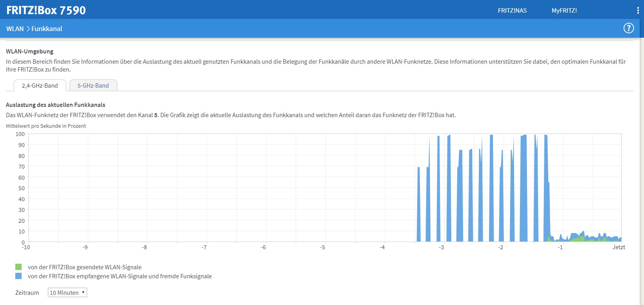
Task: Click the FRITZ!Box 7590 logo title
Action: click(x=46, y=10)
